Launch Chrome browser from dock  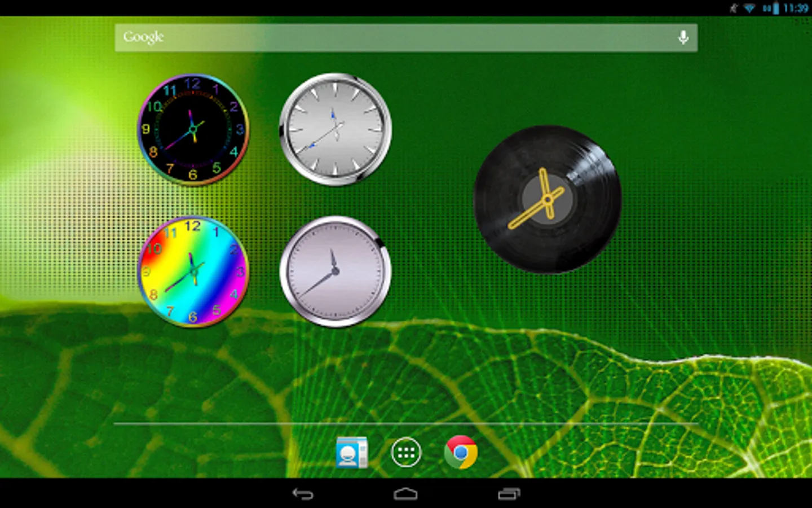pyautogui.click(x=461, y=452)
